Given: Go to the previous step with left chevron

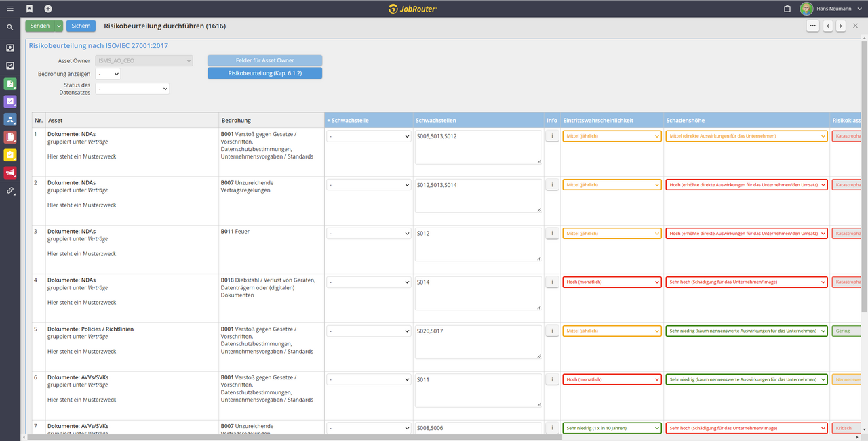Looking at the screenshot, I should pos(828,26).
